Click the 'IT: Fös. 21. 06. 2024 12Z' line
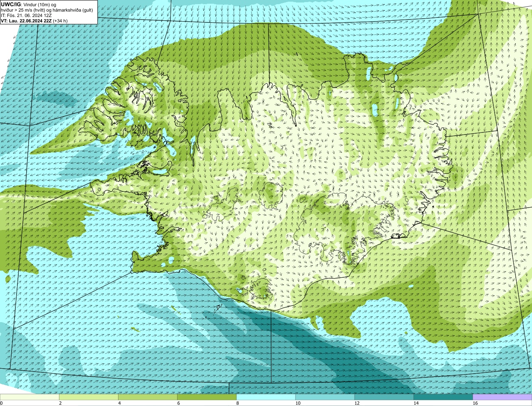 (26, 15)
